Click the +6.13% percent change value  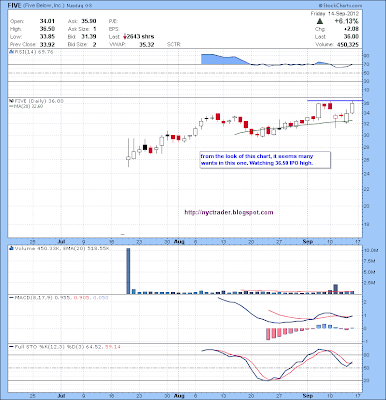tap(346, 21)
